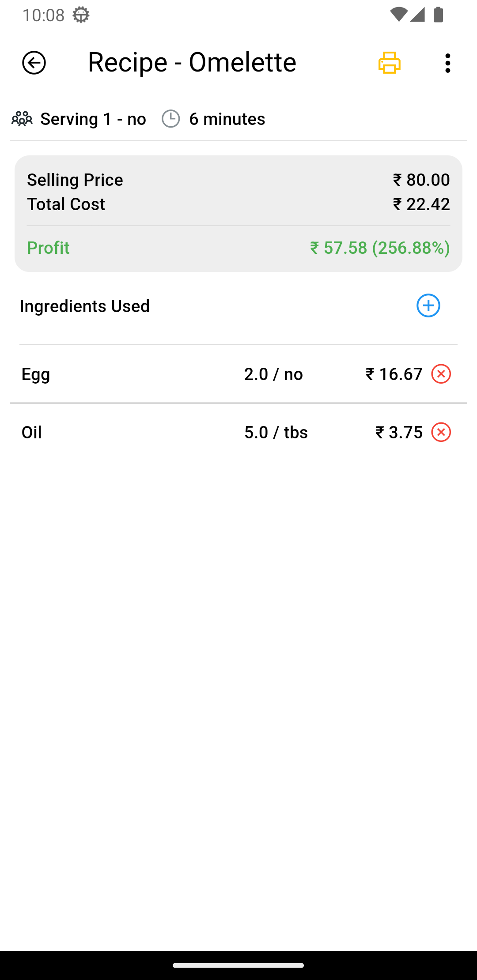Open the three-dot overflow menu
Viewport: 477px width, 980px height.
point(448,63)
